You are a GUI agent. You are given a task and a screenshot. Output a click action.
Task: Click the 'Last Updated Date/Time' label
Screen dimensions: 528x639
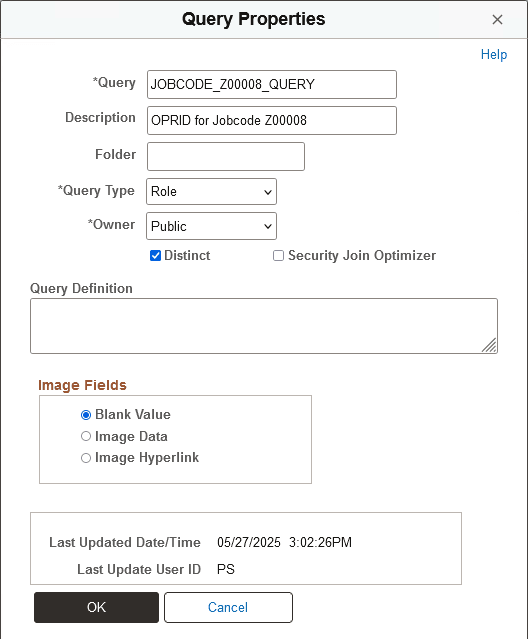tap(125, 542)
